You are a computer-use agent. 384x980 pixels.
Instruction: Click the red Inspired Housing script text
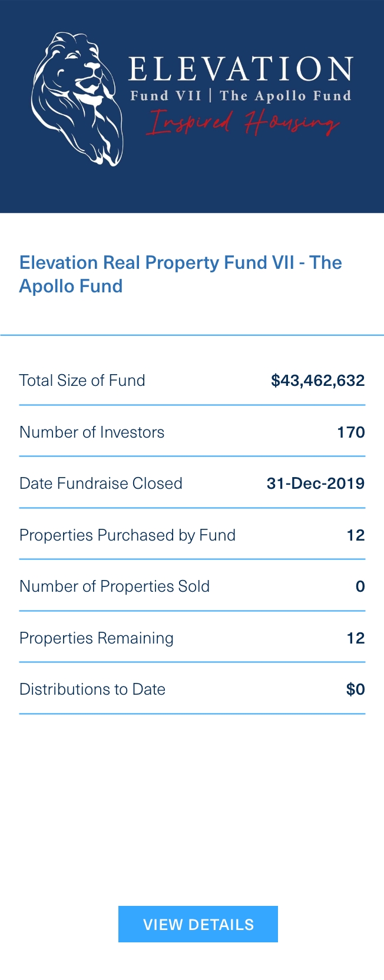click(x=243, y=122)
